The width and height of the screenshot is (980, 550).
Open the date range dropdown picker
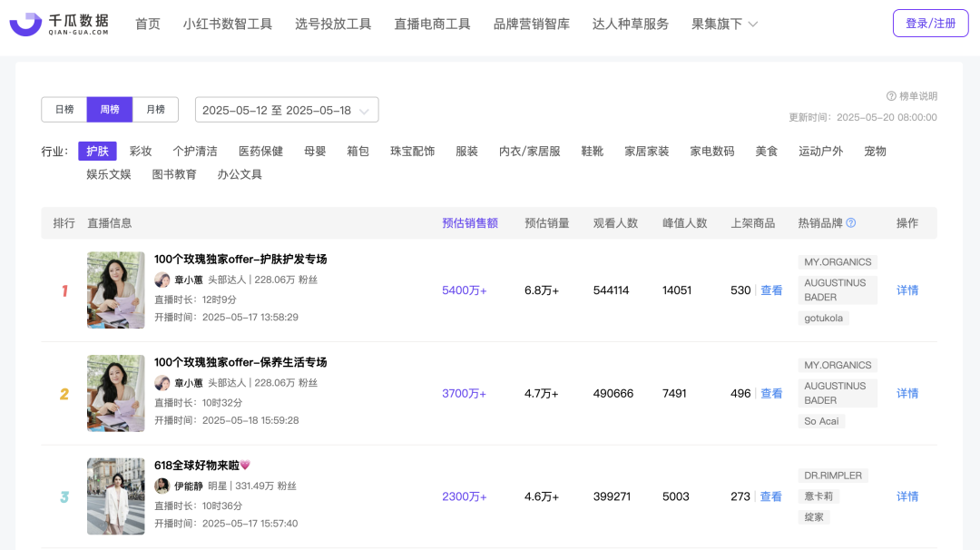pyautogui.click(x=286, y=110)
